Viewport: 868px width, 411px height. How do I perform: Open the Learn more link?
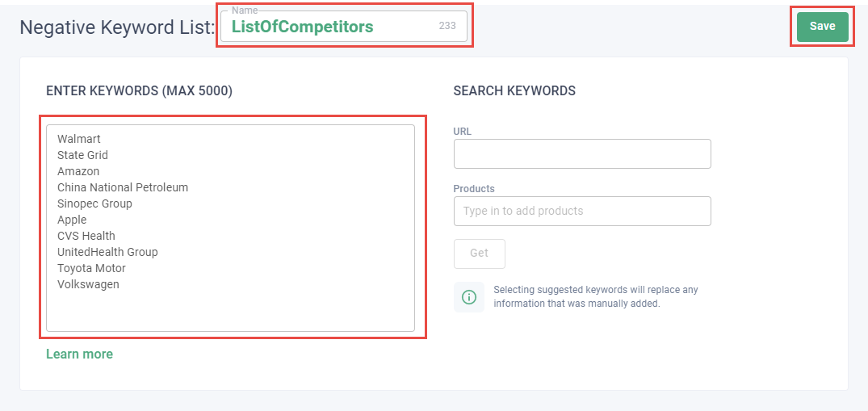click(79, 354)
